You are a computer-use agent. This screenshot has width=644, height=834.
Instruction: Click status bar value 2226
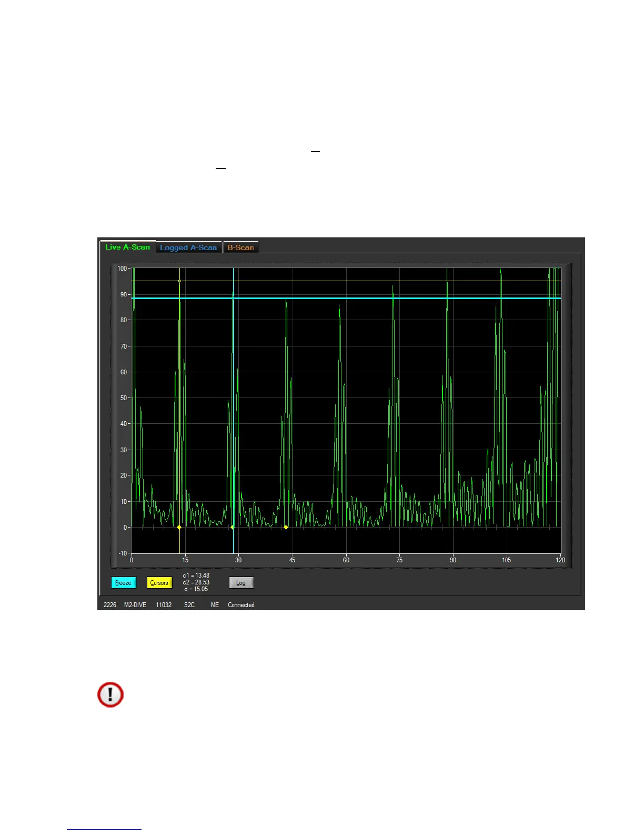[x=110, y=605]
